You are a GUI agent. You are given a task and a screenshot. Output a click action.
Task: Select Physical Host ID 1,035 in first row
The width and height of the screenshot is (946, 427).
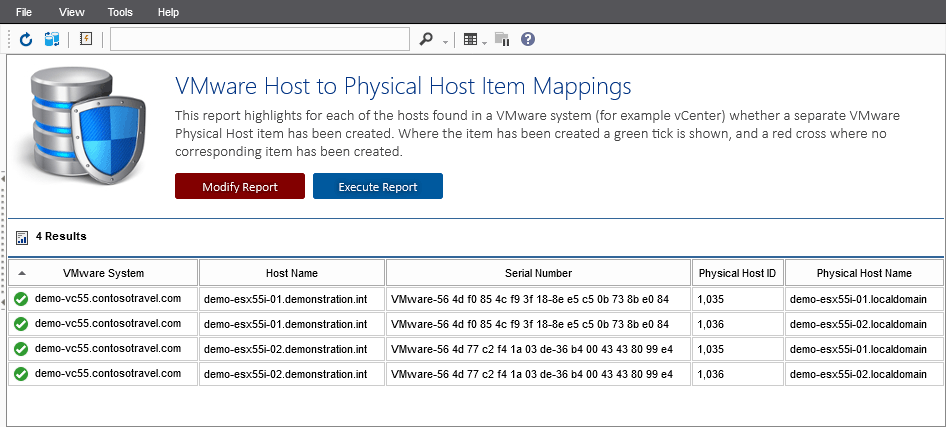tap(710, 299)
